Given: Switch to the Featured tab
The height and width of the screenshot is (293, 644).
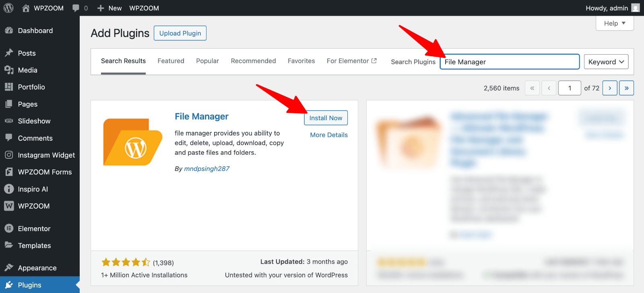Looking at the screenshot, I should (x=171, y=61).
